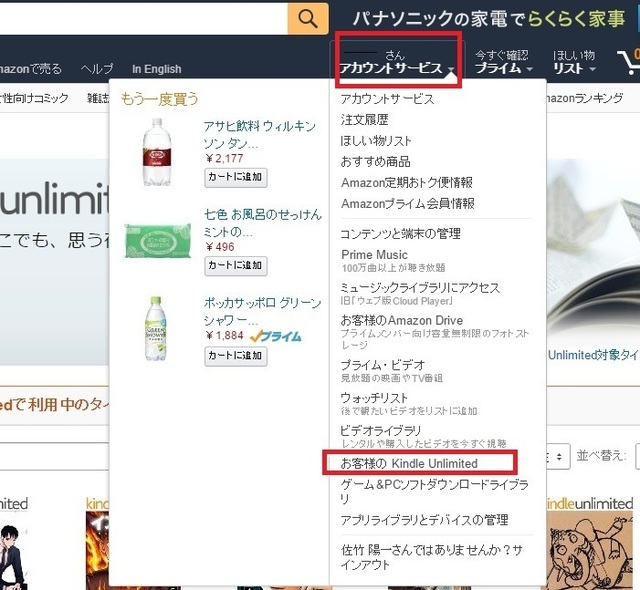This screenshot has width=640, height=590.
Task: Open the shopping cart icon
Action: coord(629,62)
